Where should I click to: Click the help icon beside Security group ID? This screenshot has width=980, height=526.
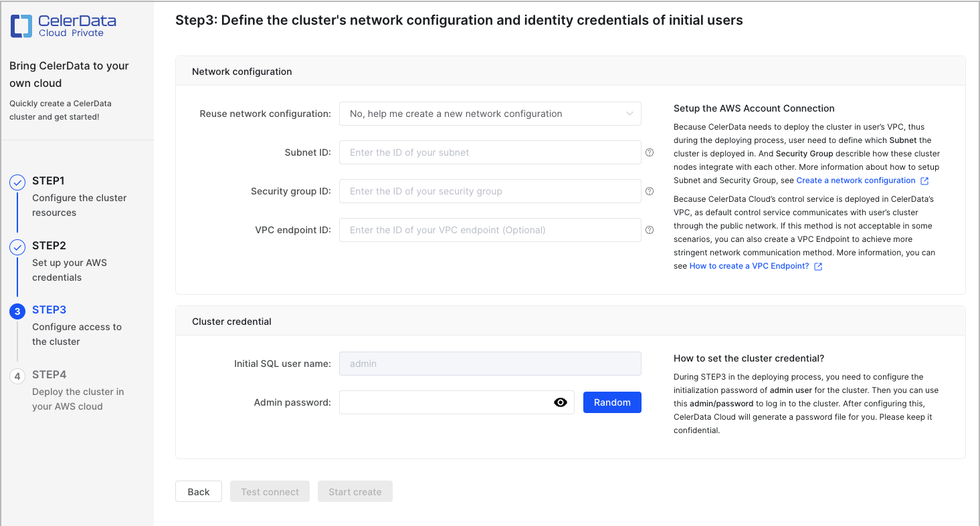(650, 191)
